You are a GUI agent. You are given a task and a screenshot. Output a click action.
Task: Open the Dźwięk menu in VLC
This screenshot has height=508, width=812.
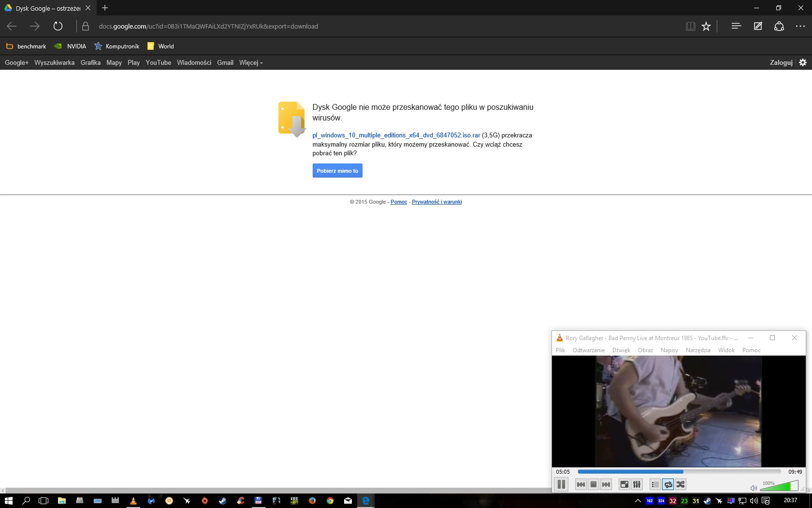pos(621,350)
